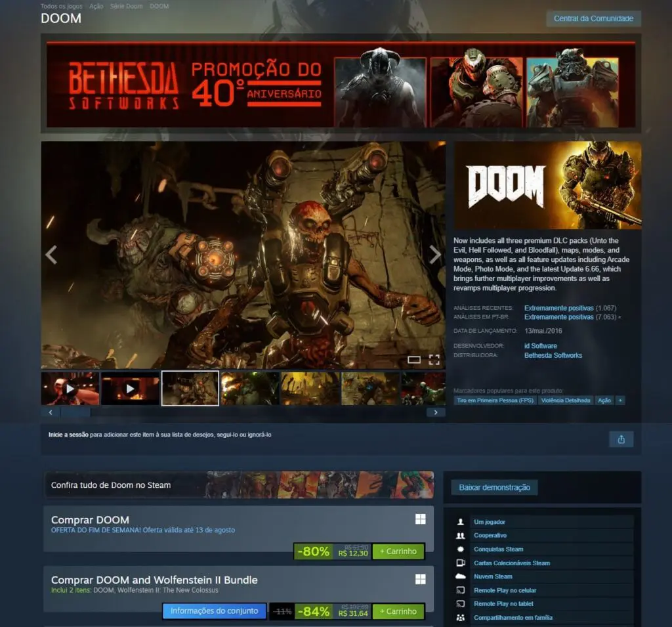Image resolution: width=672 pixels, height=627 pixels.
Task: Click the DOOM capsule header image
Action: (x=548, y=185)
